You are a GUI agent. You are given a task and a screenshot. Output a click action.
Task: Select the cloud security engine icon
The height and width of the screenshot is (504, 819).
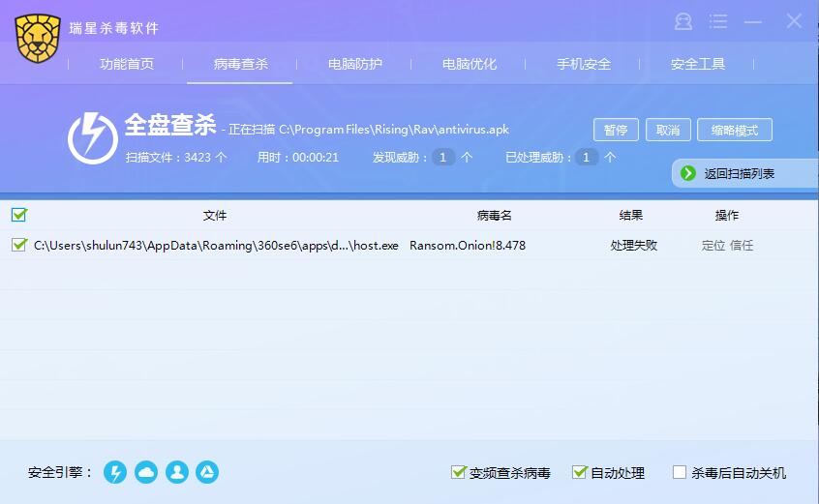coord(146,472)
